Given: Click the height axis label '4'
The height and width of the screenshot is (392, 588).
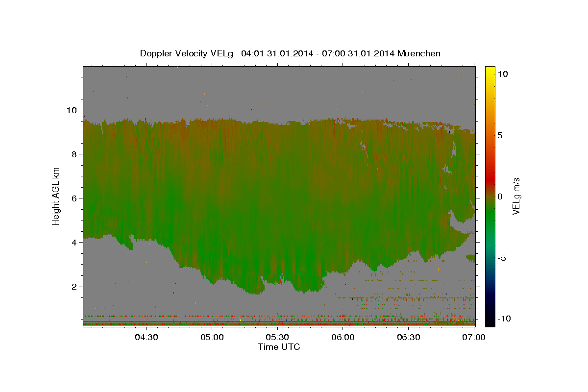Looking at the screenshot, I should pyautogui.click(x=73, y=243).
